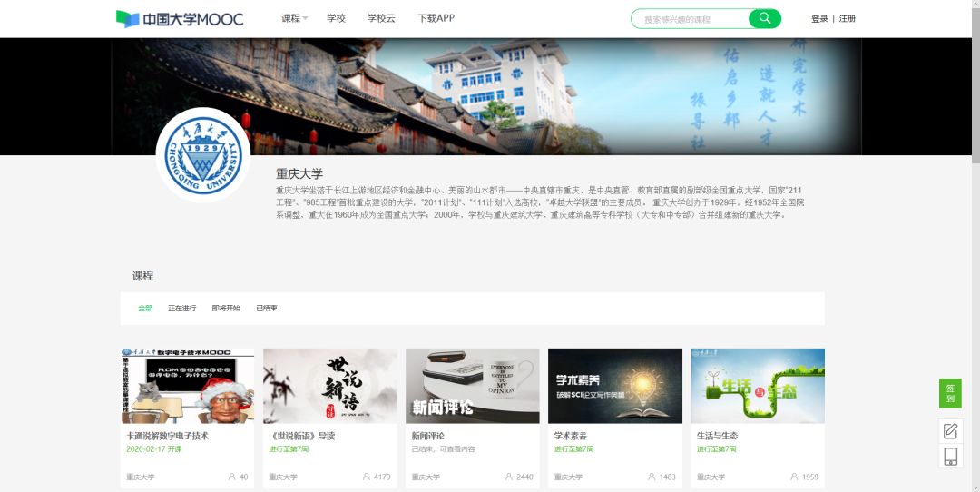Click the university banner image

pyautogui.click(x=486, y=96)
